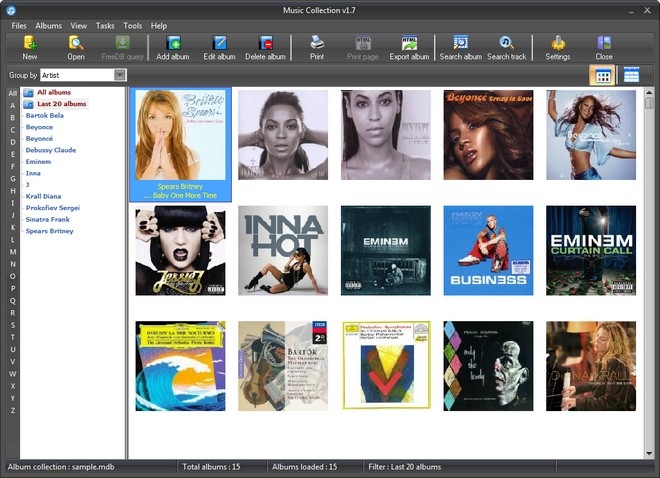Click the All albums folder icon
This screenshot has width=660, height=478.
(x=28, y=93)
